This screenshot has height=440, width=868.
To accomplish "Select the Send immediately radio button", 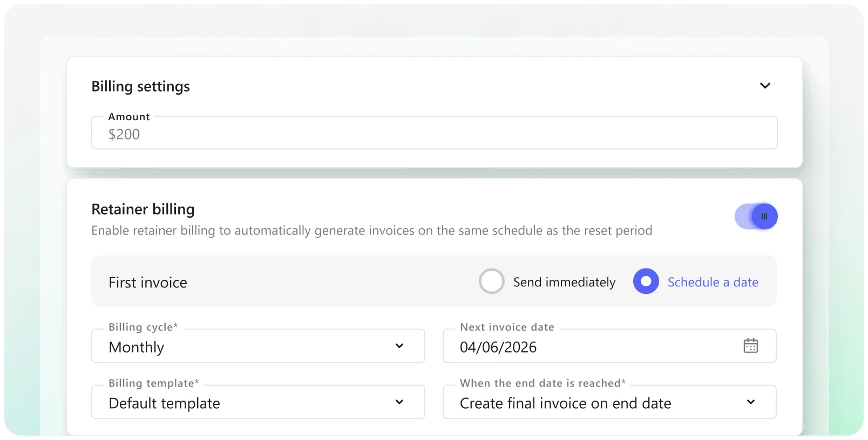I will tap(492, 281).
